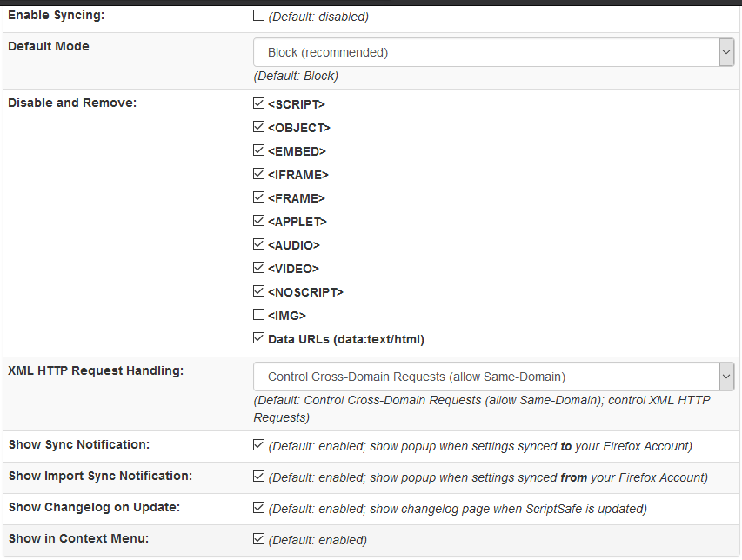Click the Control Cross-Domain Requests dropdown arrow
The width and height of the screenshot is (742, 560).
click(x=726, y=377)
